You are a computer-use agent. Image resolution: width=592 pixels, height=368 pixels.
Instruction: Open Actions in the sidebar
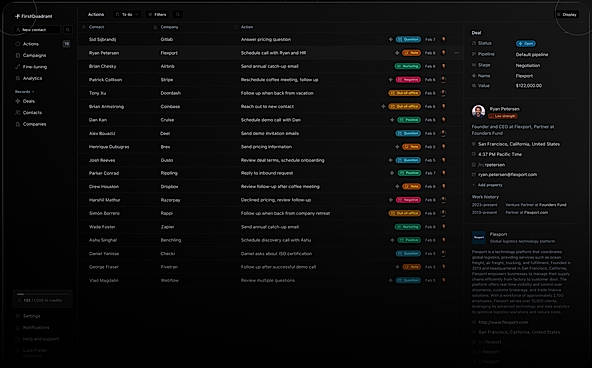coord(30,44)
